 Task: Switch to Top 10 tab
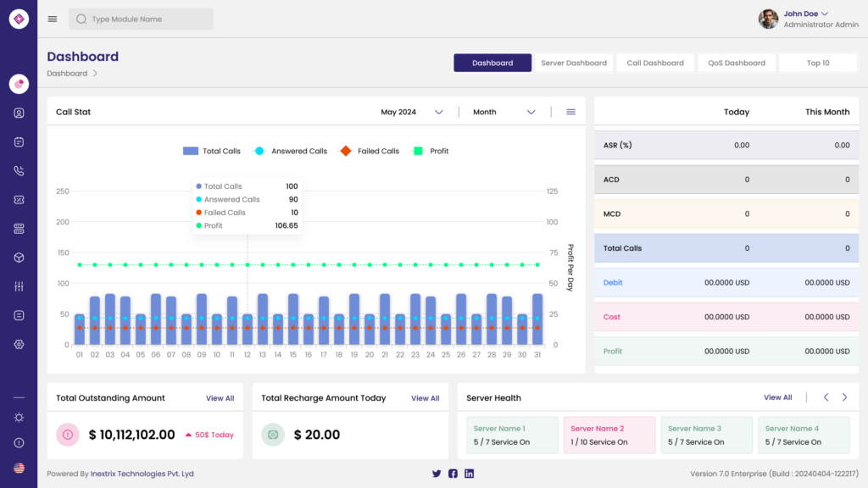818,63
